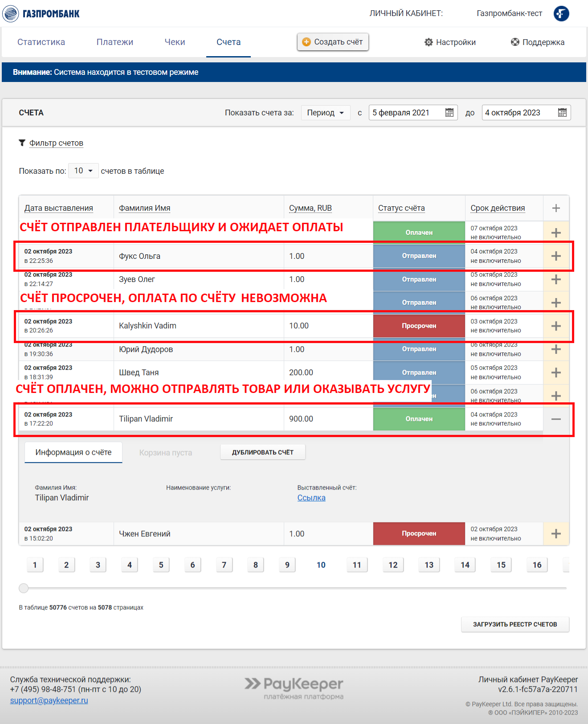
Task: Open the Период dropdown
Action: tap(326, 113)
